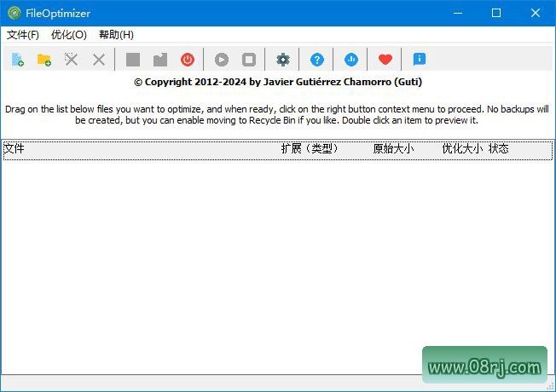Open the 优化(O) menu

tap(69, 35)
